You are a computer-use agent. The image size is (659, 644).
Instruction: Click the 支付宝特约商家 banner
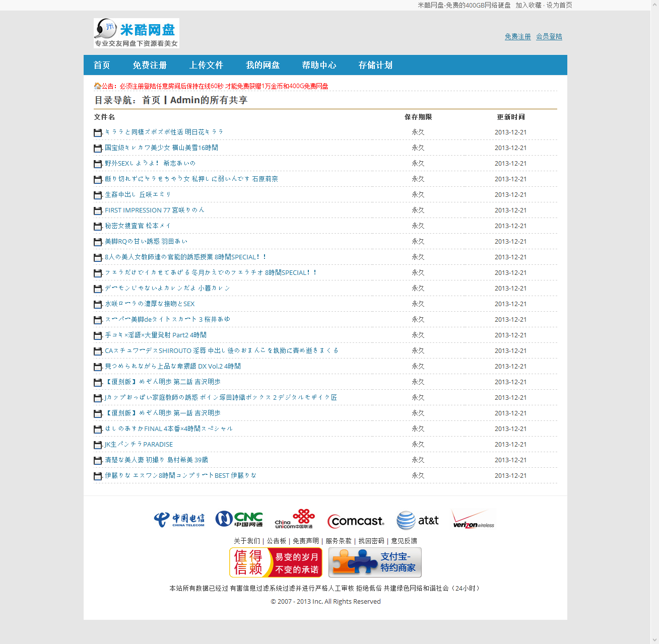pyautogui.click(x=375, y=562)
